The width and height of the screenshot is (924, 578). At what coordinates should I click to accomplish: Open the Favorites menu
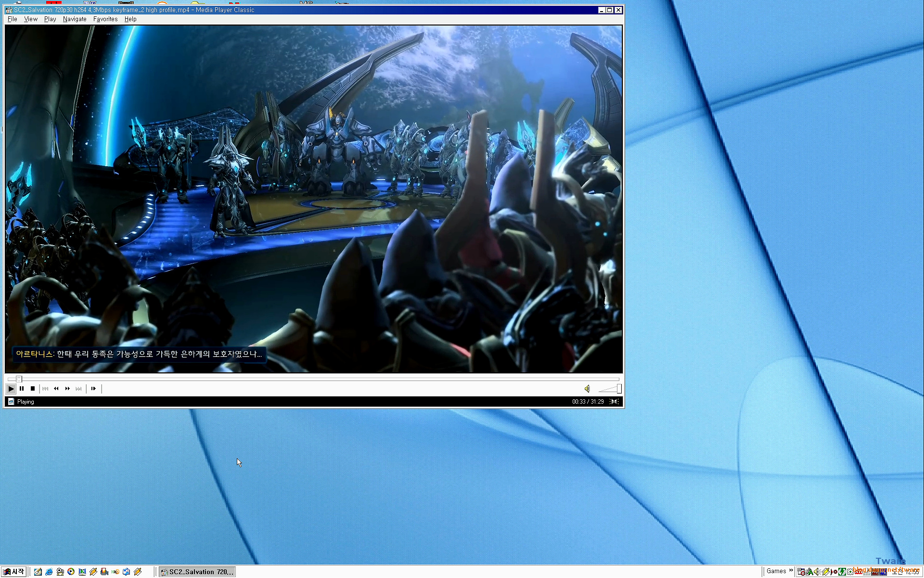click(x=105, y=19)
